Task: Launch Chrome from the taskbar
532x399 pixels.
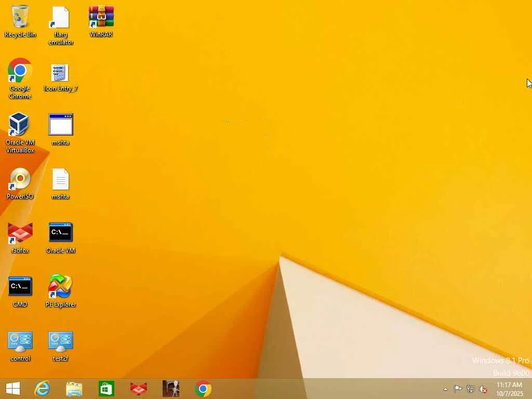Action: [203, 389]
